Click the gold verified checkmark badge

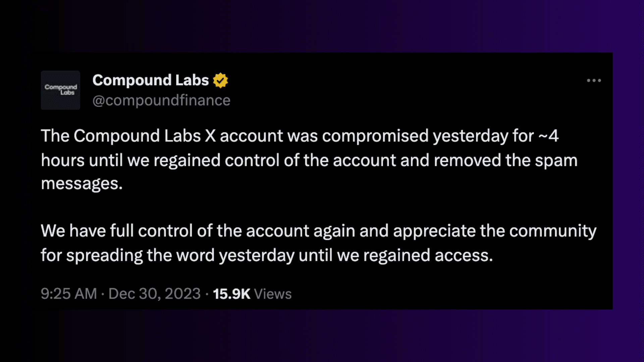pyautogui.click(x=220, y=80)
